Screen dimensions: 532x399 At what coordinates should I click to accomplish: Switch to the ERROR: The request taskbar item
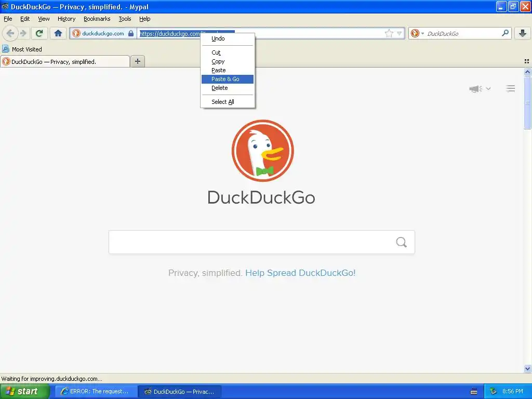tap(96, 391)
